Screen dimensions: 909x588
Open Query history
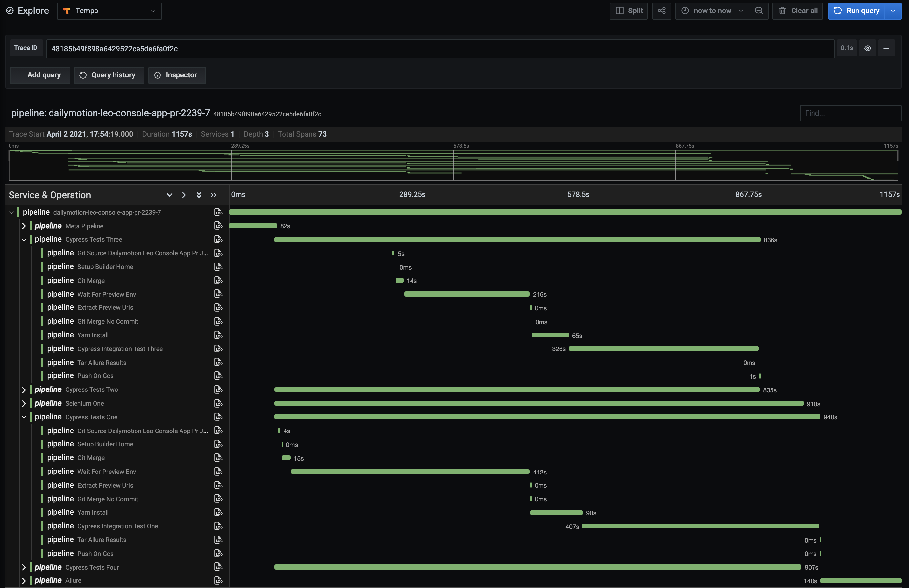point(109,75)
